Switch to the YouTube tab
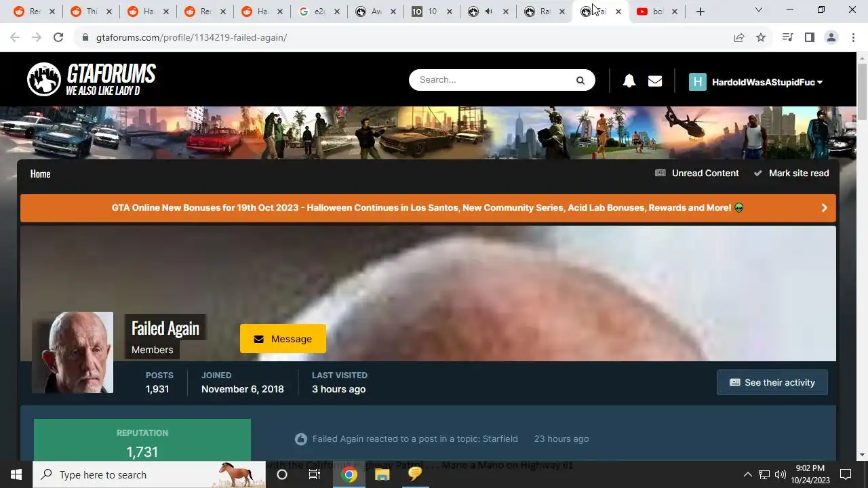This screenshot has height=488, width=868. tap(656, 12)
